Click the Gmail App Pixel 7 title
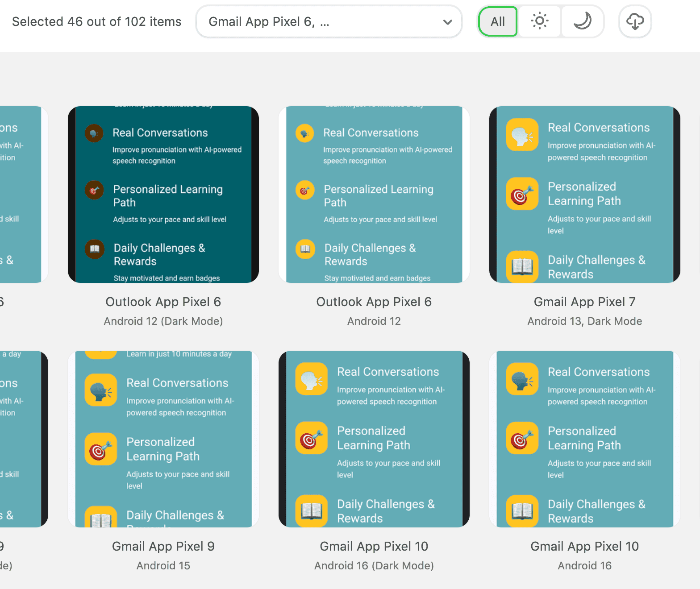Image resolution: width=700 pixels, height=589 pixels. pyautogui.click(x=585, y=302)
